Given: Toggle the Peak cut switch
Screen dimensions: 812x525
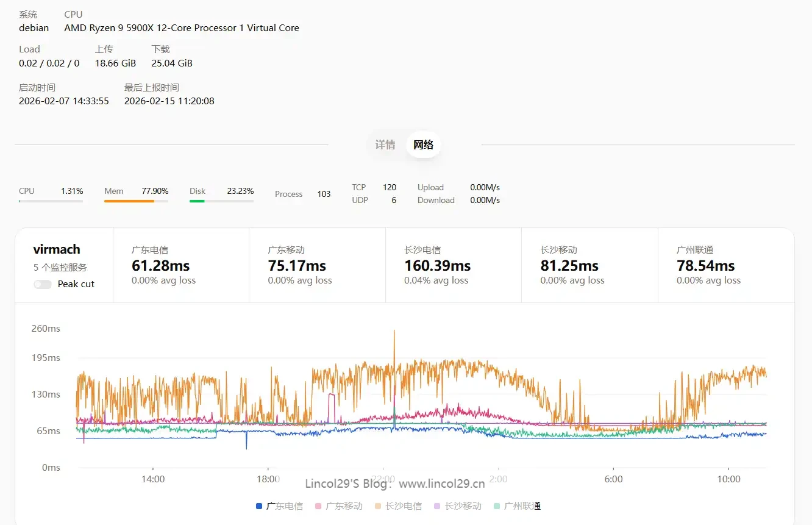Looking at the screenshot, I should (43, 284).
